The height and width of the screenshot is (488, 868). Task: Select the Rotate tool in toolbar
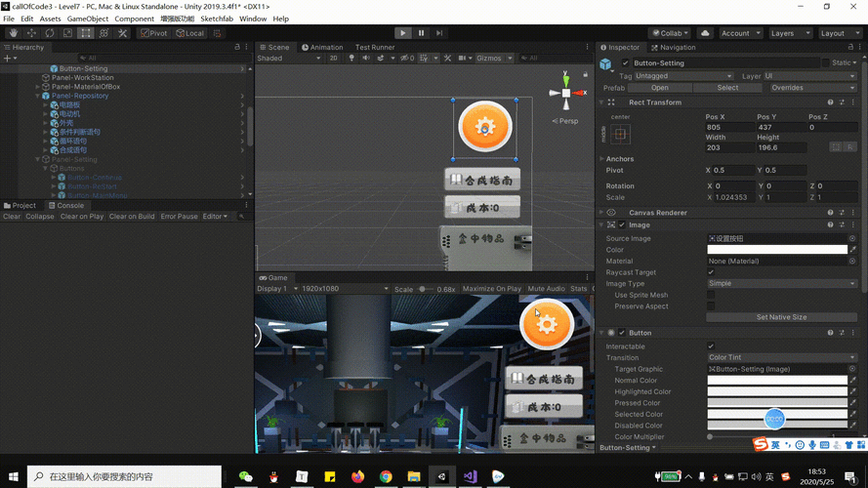(x=50, y=33)
